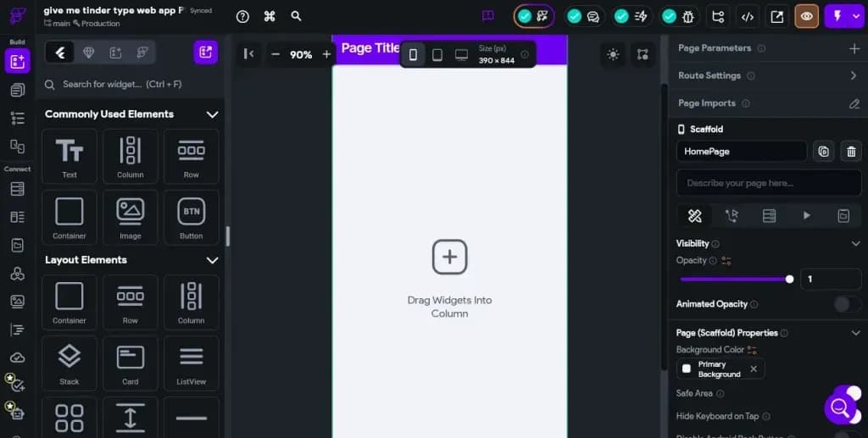Viewport: 868px width, 438px height.
Task: Collapse Page (Scaffold) Properties chevron
Action: pos(855,333)
